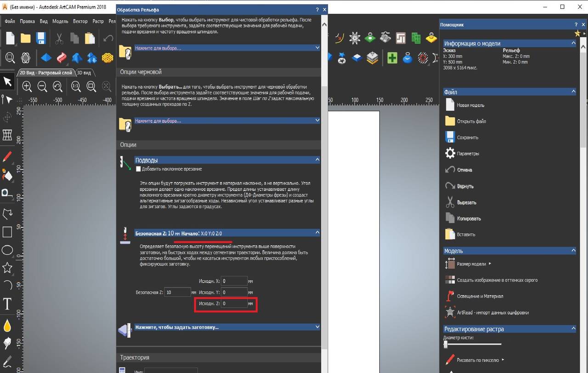Screen dimensions: 588x373
Task: Click the orange waffle heart relief icon
Action: pyautogui.click(x=107, y=58)
